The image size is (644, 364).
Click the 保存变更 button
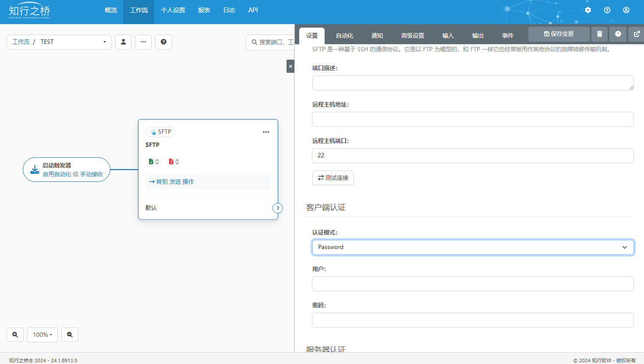tap(559, 34)
